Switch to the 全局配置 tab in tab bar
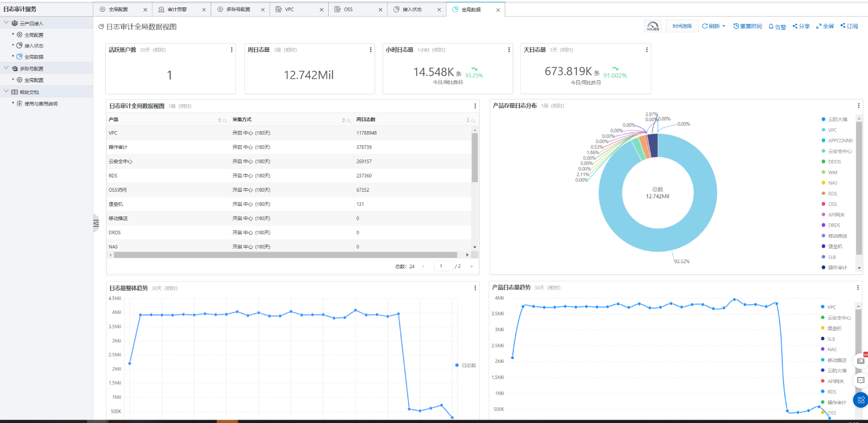This screenshot has height=423, width=868. click(123, 9)
